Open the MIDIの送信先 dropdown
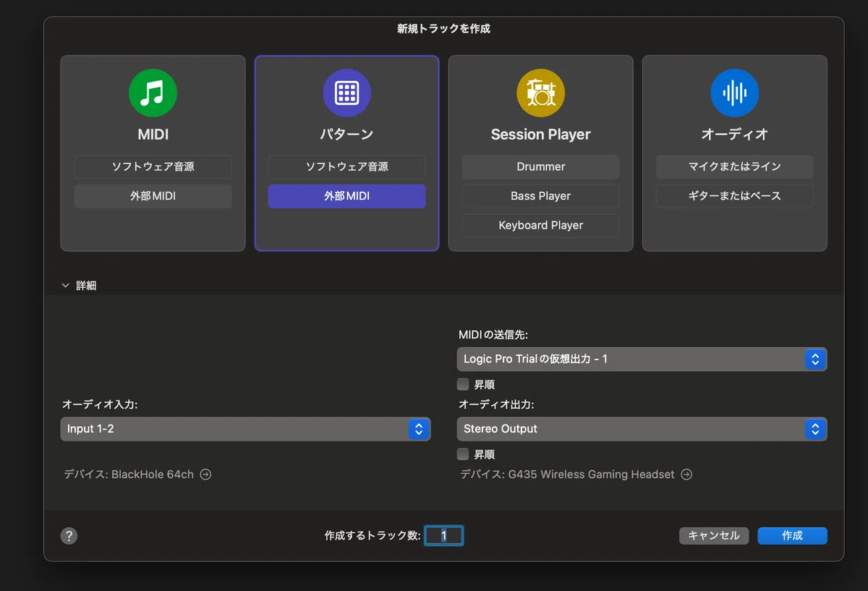868x591 pixels. point(642,359)
